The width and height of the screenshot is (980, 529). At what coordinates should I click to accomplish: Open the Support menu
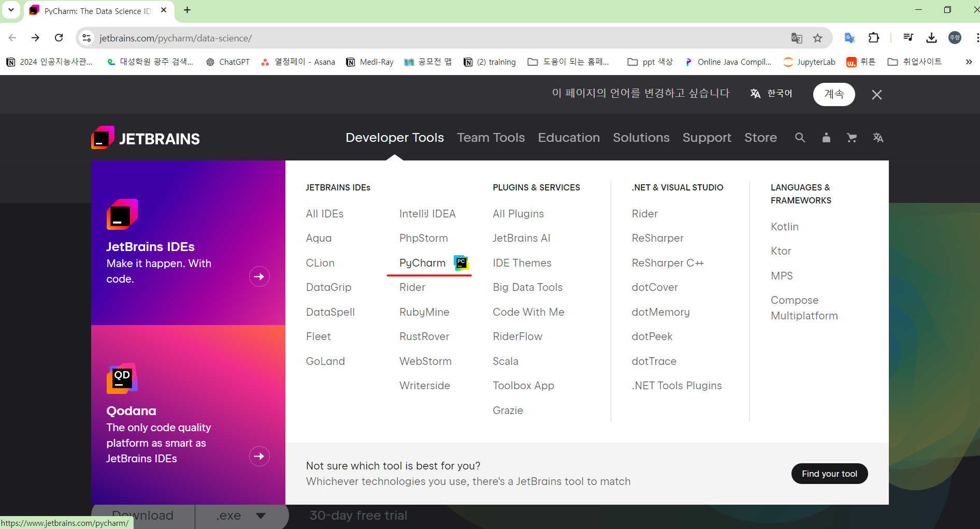point(707,138)
